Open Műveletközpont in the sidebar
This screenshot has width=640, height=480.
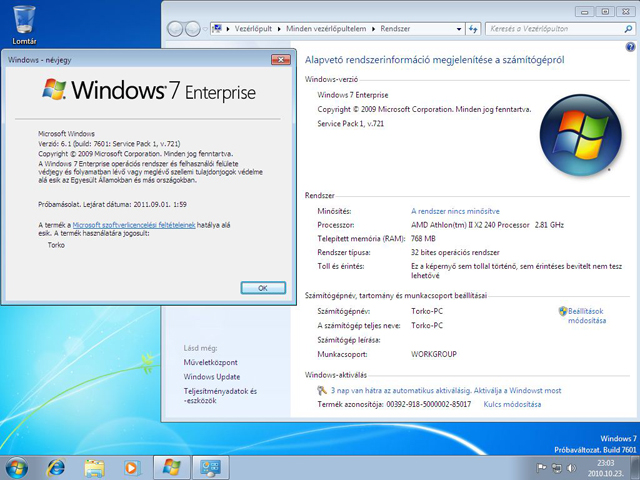click(x=210, y=362)
